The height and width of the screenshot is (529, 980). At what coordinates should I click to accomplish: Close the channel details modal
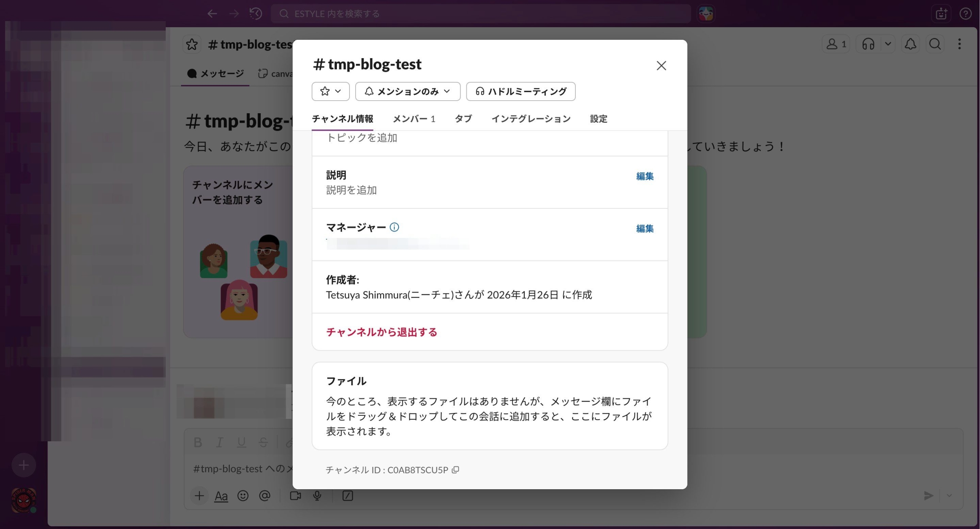pos(661,66)
